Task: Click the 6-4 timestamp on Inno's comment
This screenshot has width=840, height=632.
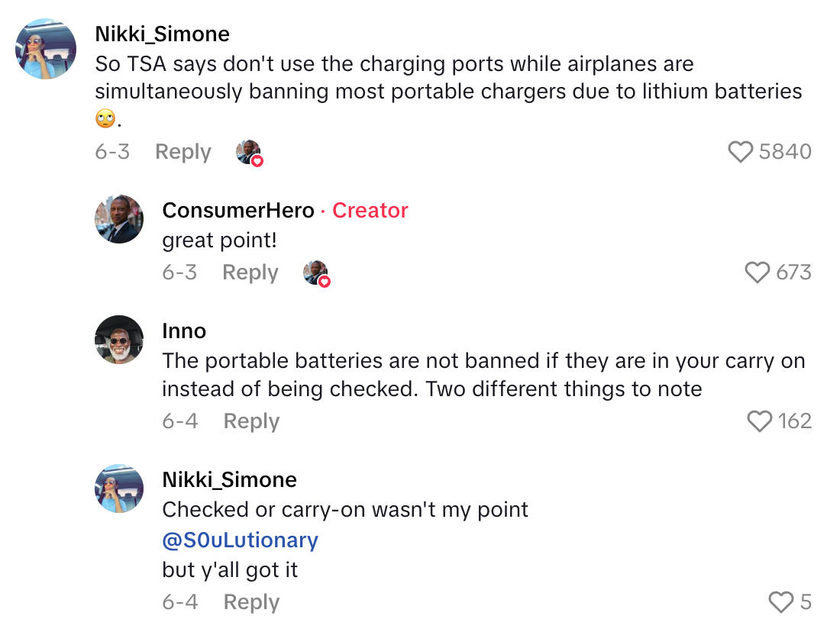Action: pos(180,420)
